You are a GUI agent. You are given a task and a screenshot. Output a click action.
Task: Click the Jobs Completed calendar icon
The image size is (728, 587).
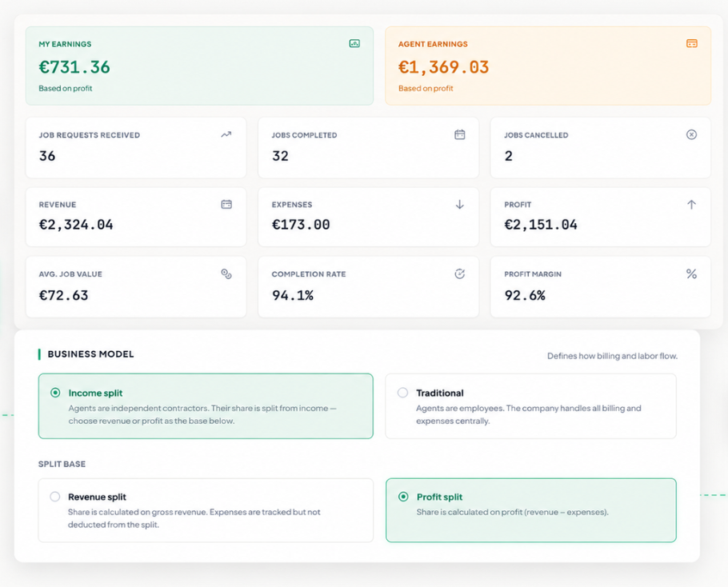(x=460, y=134)
